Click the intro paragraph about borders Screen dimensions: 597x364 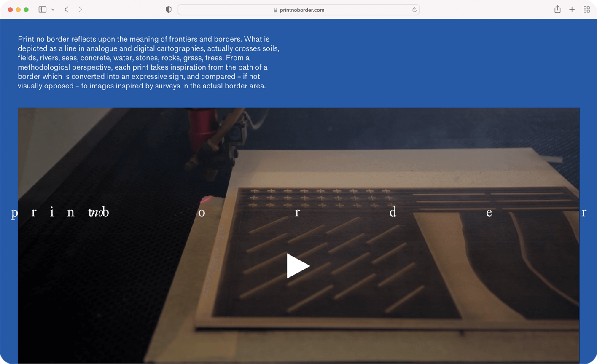[x=148, y=62]
